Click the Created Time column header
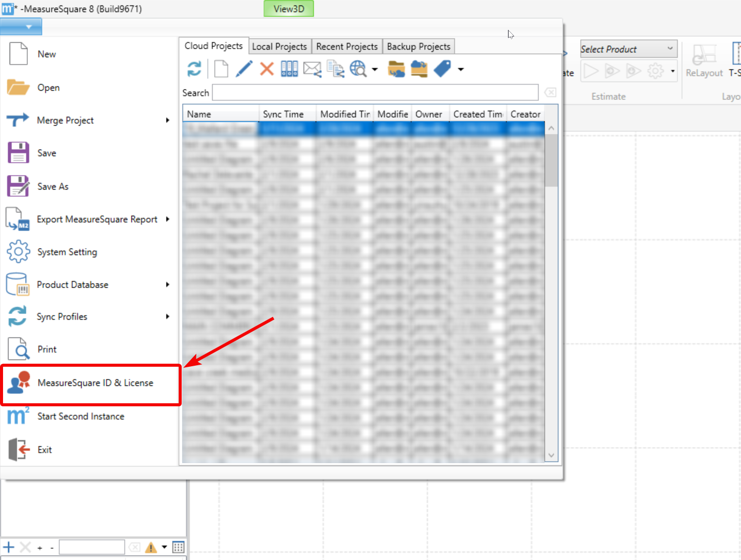 coord(478,114)
